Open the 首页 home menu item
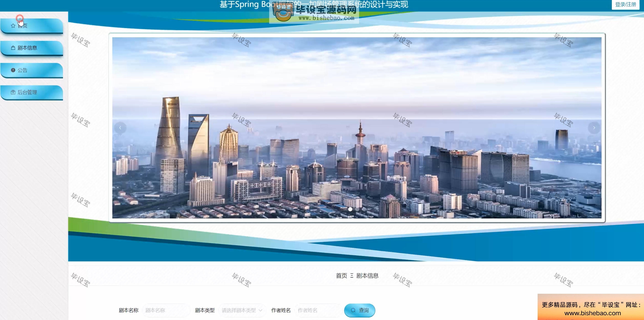Screen dimensions: 644x320 click(32, 26)
